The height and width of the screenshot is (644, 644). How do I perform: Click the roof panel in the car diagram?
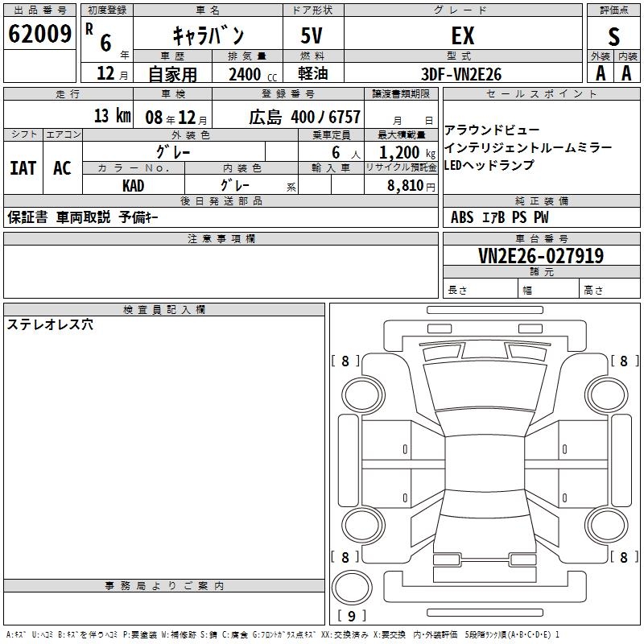click(x=485, y=463)
